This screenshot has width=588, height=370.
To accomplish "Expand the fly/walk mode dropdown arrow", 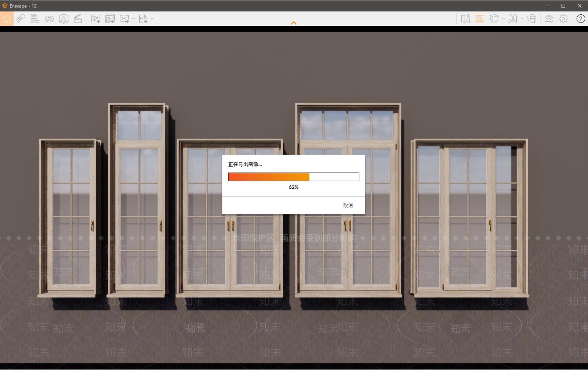I will point(522,18).
